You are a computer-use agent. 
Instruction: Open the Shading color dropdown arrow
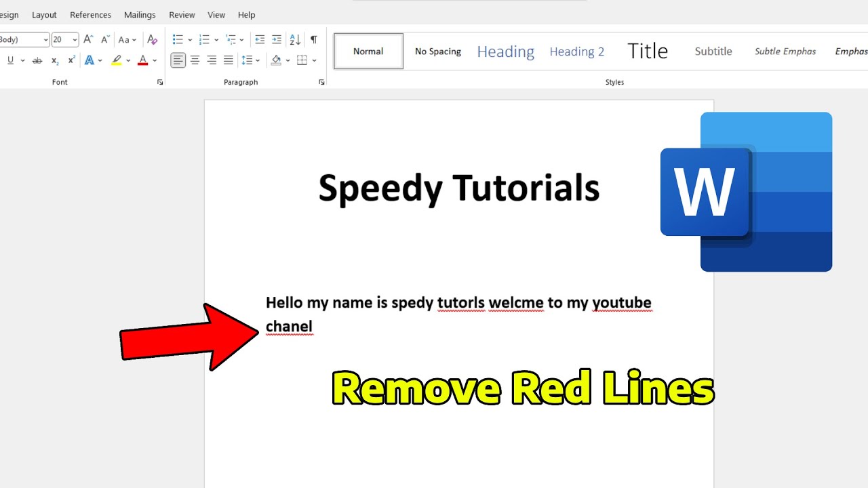click(288, 60)
